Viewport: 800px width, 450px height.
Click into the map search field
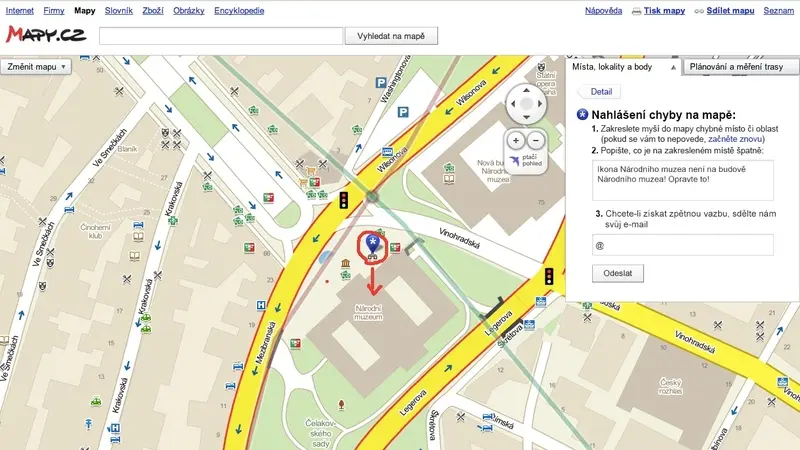[221, 36]
